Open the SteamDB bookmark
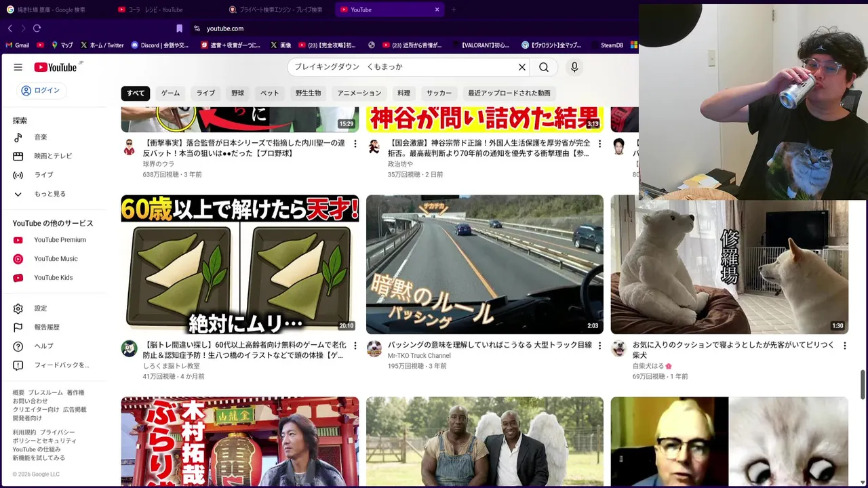The width and height of the screenshot is (868, 488). point(606,45)
